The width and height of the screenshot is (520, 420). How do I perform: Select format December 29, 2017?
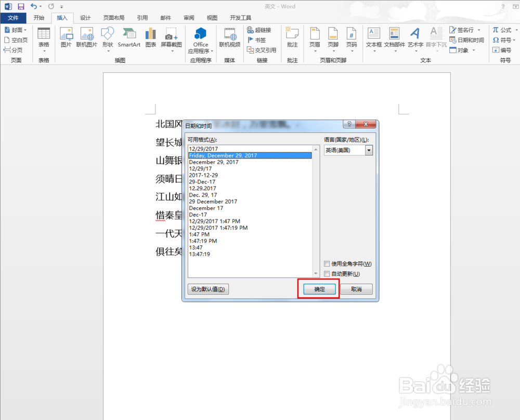pyautogui.click(x=250, y=162)
